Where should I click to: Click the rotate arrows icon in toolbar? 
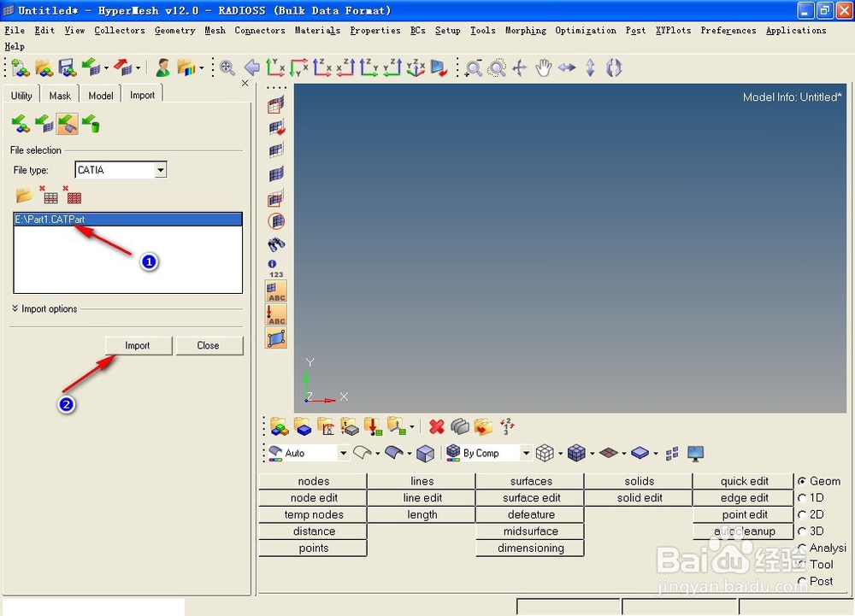(614, 67)
